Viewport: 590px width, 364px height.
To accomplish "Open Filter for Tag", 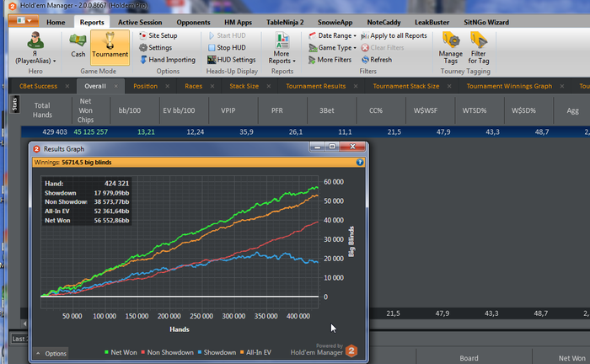I will point(479,48).
